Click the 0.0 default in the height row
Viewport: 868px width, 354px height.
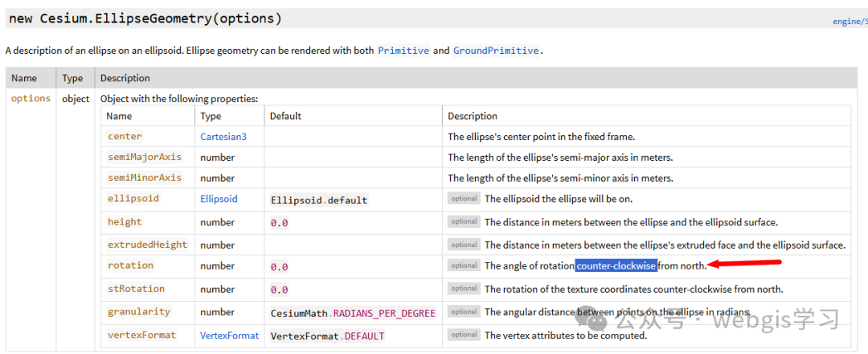click(x=279, y=223)
